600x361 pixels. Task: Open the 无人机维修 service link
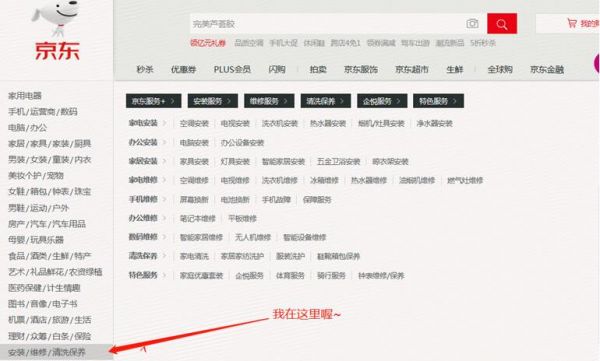tap(253, 237)
